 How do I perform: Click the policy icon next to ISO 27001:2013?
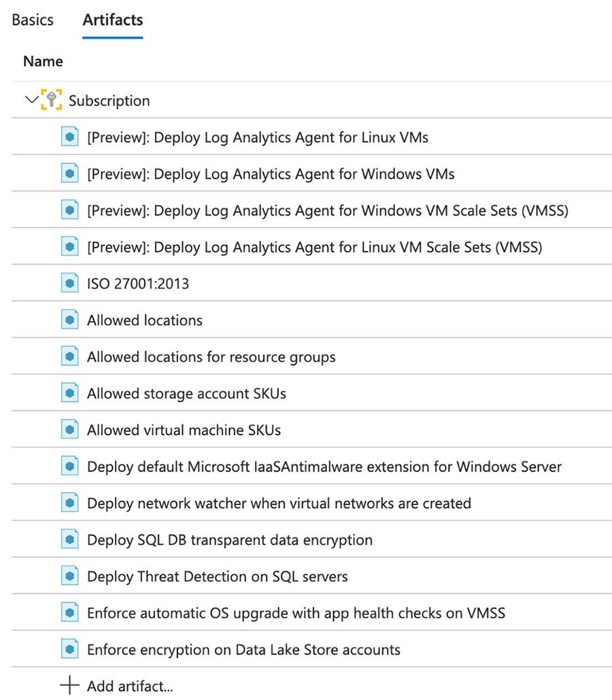70,283
